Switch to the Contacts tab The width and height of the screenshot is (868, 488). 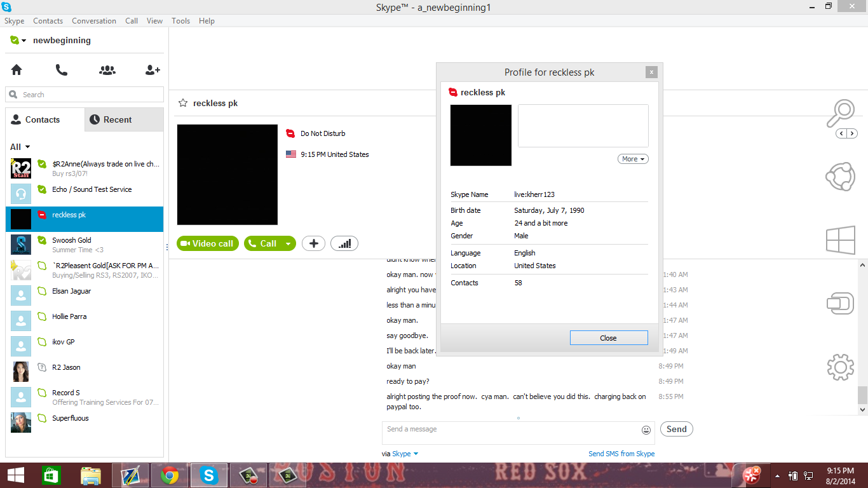point(44,119)
